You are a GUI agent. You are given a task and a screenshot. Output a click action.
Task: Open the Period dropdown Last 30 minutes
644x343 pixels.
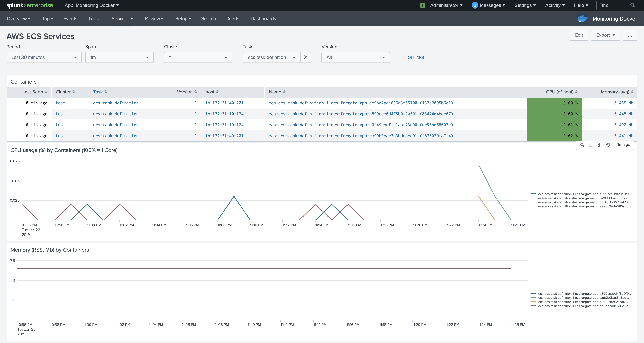pyautogui.click(x=44, y=57)
